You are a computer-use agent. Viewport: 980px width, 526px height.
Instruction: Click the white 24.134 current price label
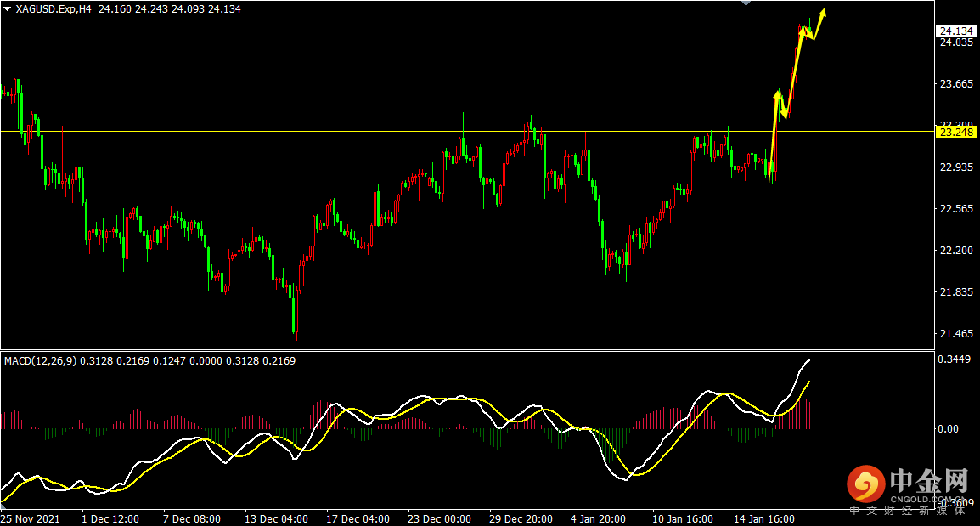click(x=956, y=31)
